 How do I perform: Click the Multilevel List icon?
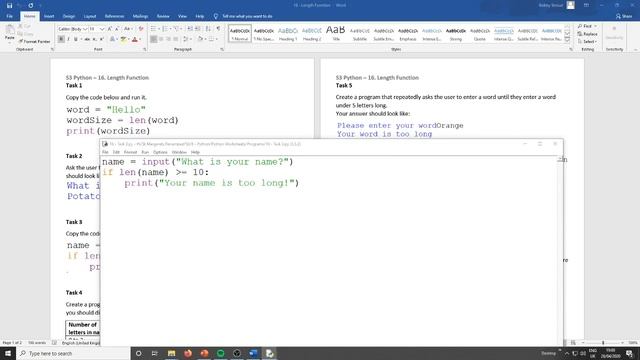coord(176,29)
